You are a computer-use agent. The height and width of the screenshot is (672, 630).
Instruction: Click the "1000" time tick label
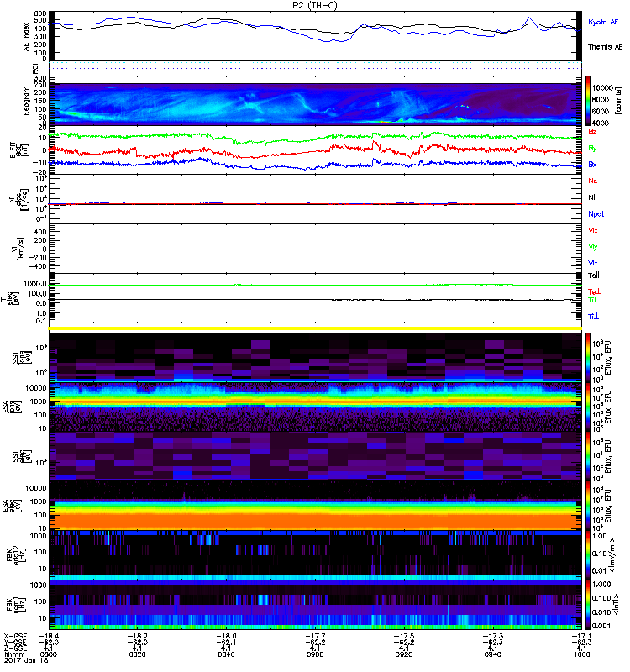(581, 654)
